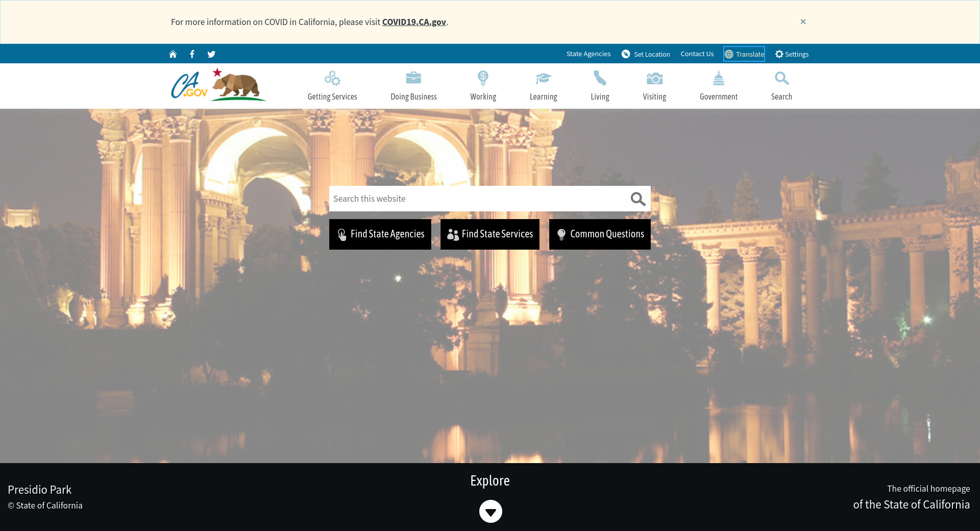Viewport: 980px width, 531px height.
Task: Open the Learning navigation menu
Action: pos(543,86)
